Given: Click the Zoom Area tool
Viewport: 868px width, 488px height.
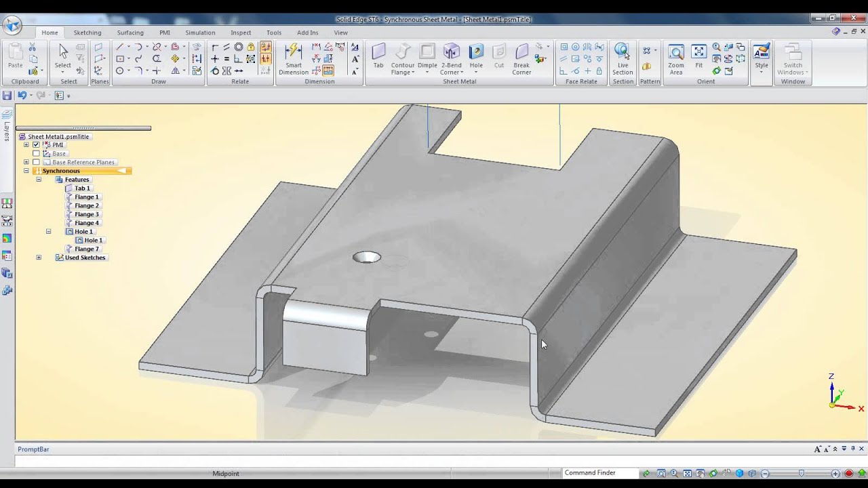Looking at the screenshot, I should 676,59.
